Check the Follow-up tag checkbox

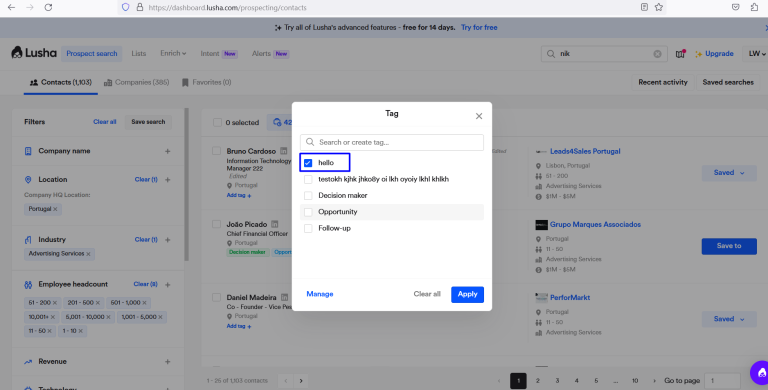point(308,228)
